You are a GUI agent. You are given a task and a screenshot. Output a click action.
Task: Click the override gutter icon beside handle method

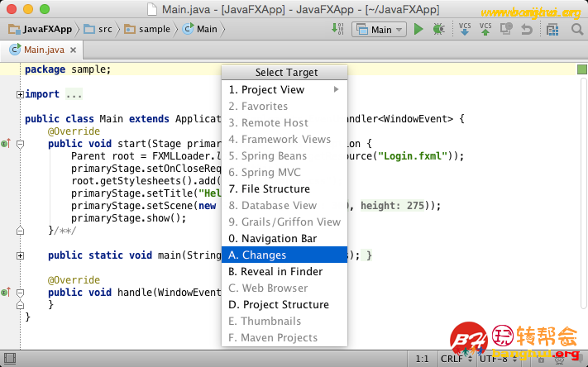tap(6, 292)
